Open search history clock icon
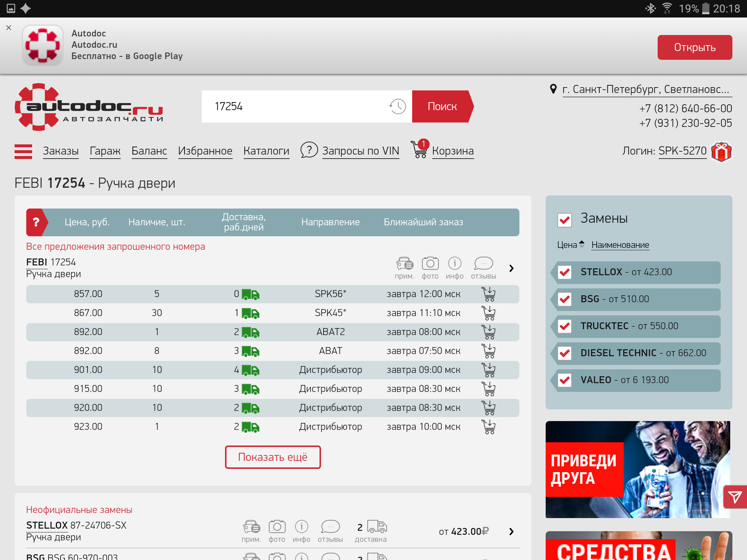Screen dimensions: 747x560 click(398, 106)
